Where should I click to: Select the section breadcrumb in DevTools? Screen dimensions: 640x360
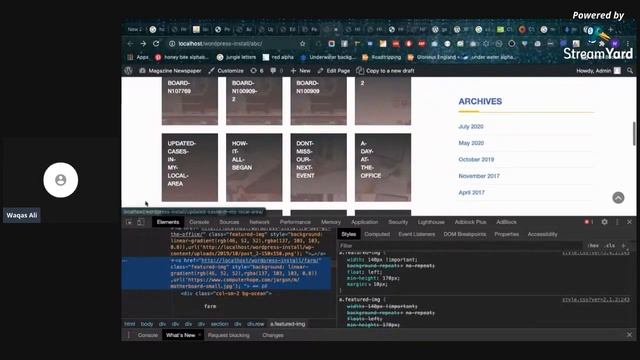220,324
